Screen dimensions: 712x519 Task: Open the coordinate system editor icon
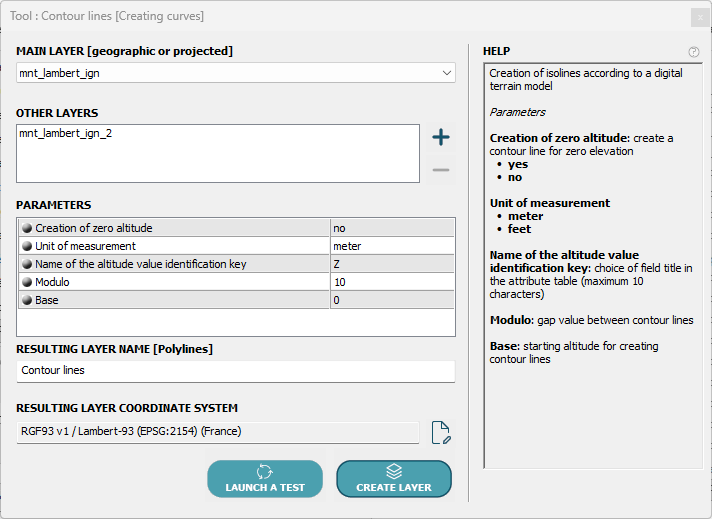point(441,432)
